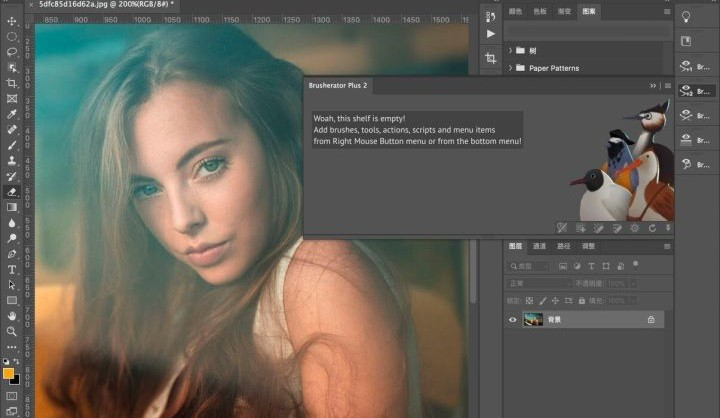Click the orange foreground color swatch
This screenshot has height=418, width=720.
(x=8, y=373)
